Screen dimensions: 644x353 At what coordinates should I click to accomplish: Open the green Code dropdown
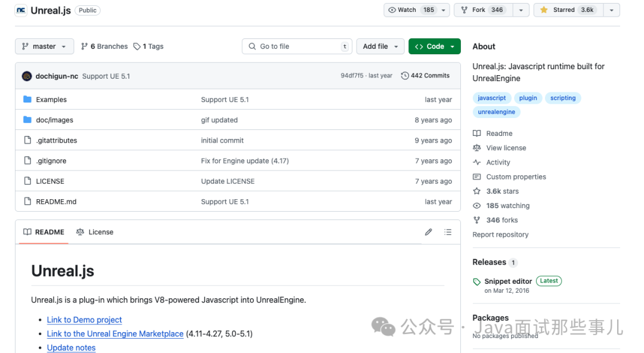click(435, 47)
